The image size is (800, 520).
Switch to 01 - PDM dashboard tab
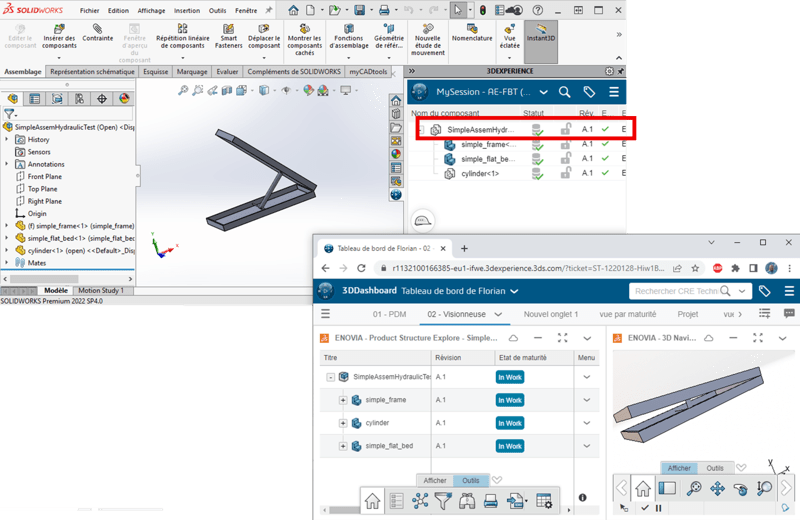(389, 314)
